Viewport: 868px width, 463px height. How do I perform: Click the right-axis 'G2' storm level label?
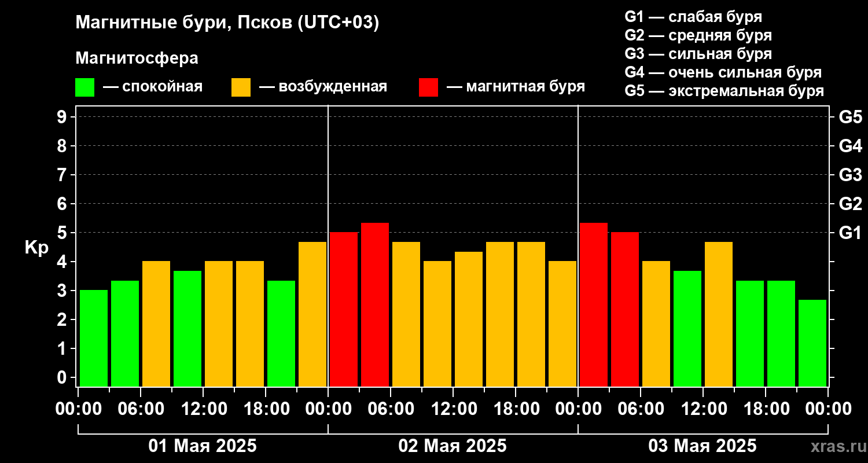coord(850,204)
